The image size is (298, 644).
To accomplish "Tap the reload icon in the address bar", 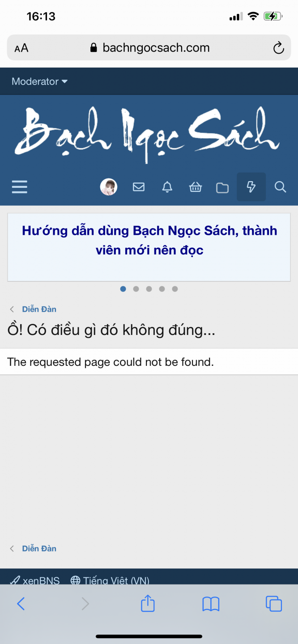I will (x=278, y=47).
